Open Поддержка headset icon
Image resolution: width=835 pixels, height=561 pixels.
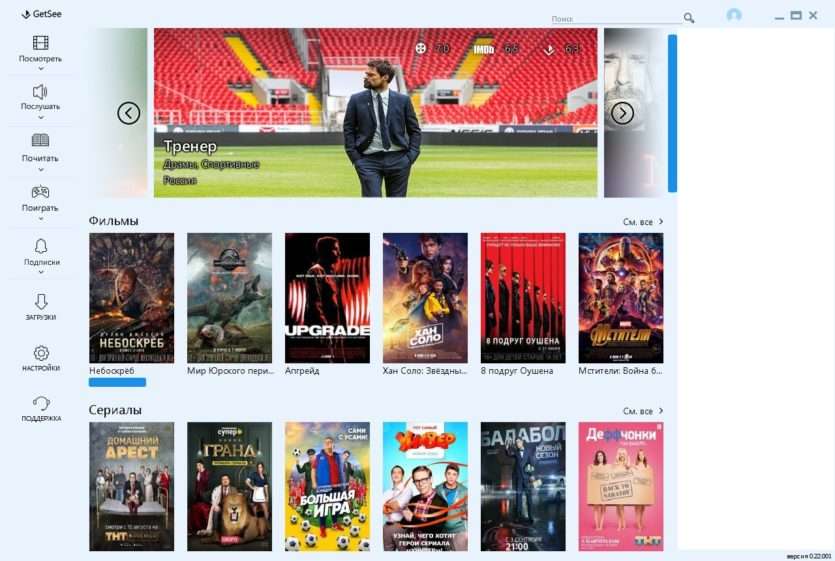[41, 403]
